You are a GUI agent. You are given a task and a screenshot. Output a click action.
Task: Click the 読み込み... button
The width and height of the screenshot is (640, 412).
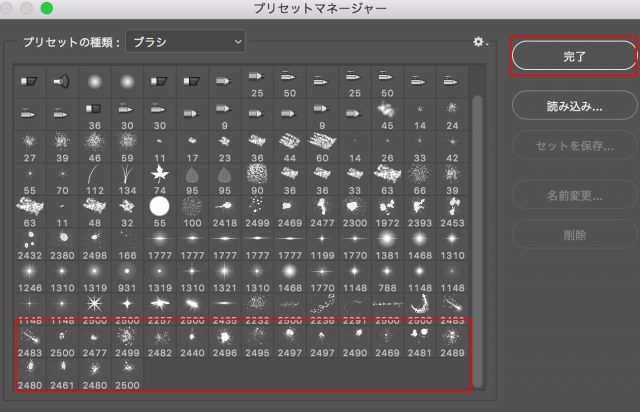point(573,104)
